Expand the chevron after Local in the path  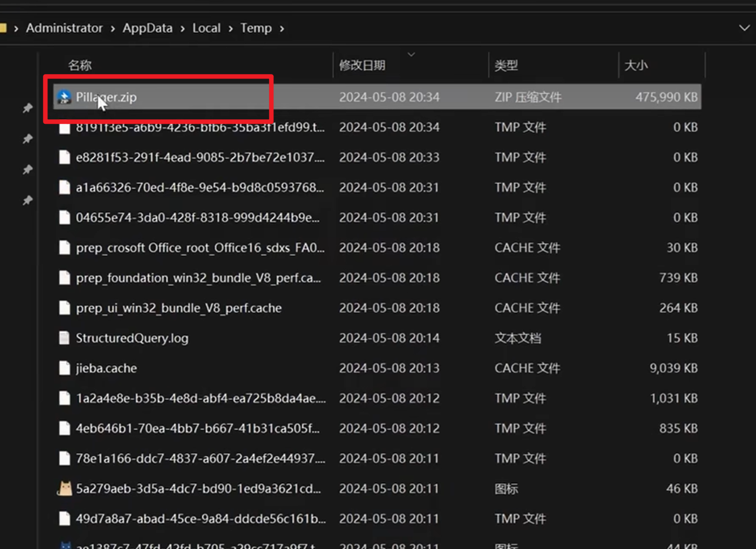(231, 28)
